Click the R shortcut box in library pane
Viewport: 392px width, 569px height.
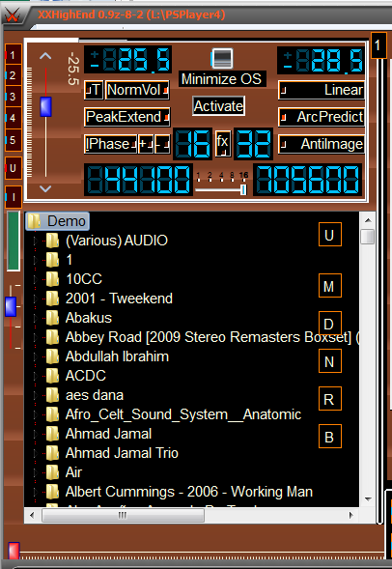coord(330,398)
